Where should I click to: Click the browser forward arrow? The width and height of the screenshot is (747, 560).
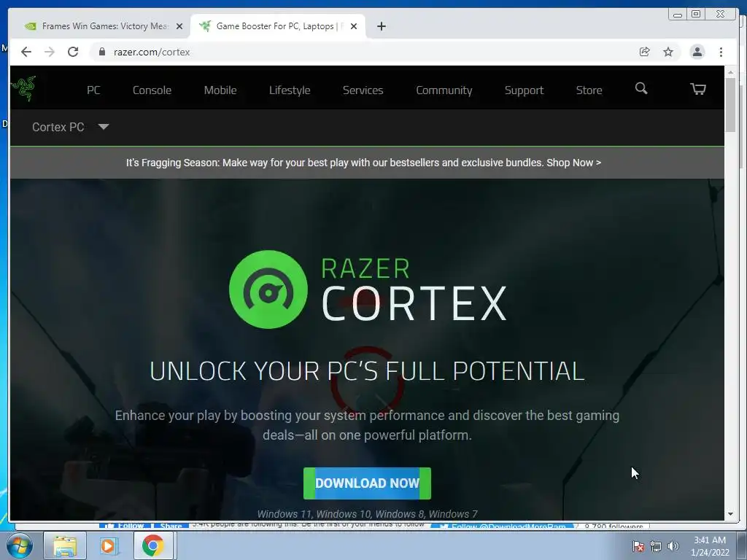pyautogui.click(x=50, y=52)
